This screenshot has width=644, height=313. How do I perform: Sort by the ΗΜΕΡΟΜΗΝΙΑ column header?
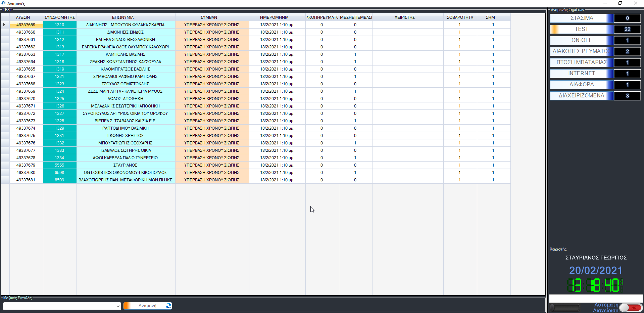tap(274, 17)
